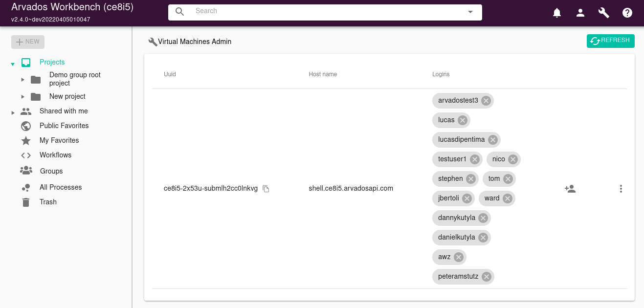Click into the Search input field
Image resolution: width=644 pixels, height=308 pixels.
(323, 11)
